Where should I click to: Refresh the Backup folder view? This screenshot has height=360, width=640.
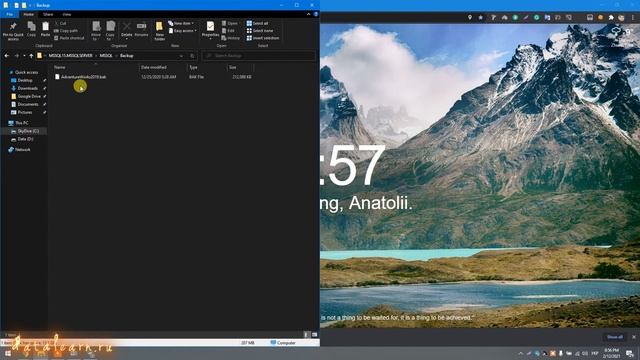(192, 56)
